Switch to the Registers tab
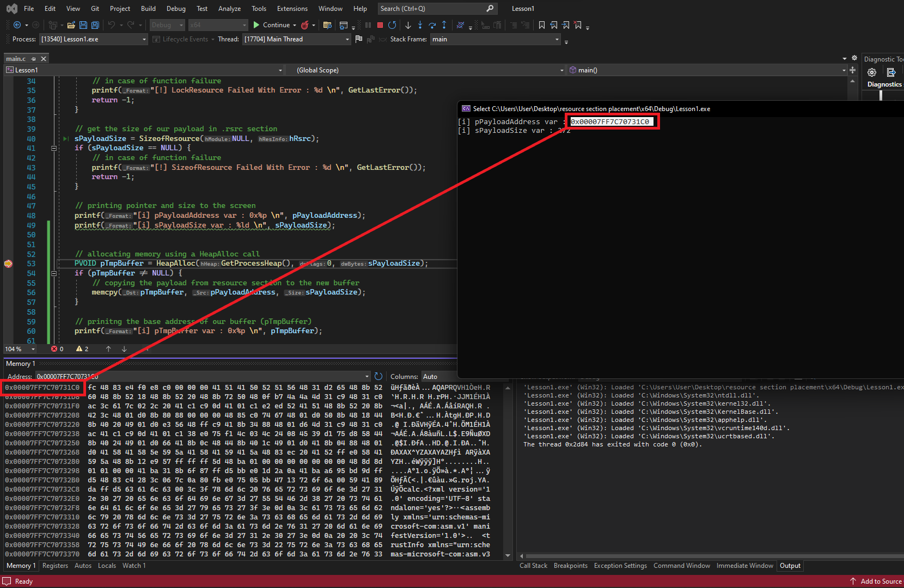 (55, 566)
